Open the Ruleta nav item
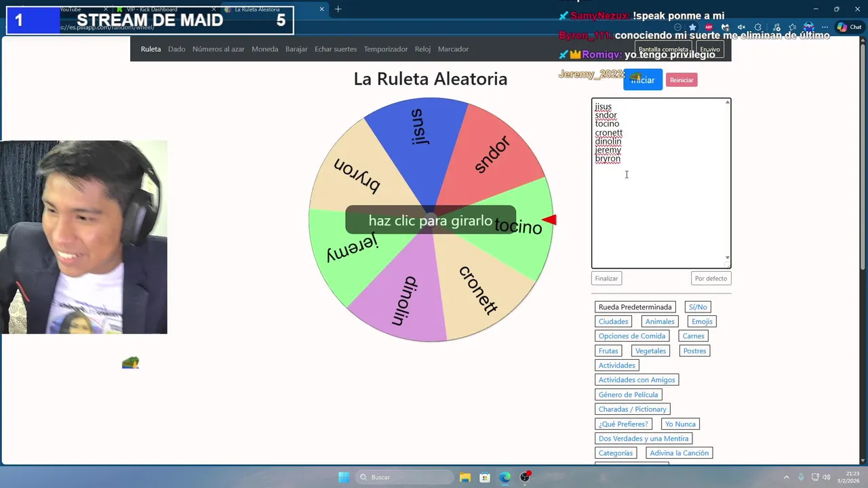 [x=151, y=49]
